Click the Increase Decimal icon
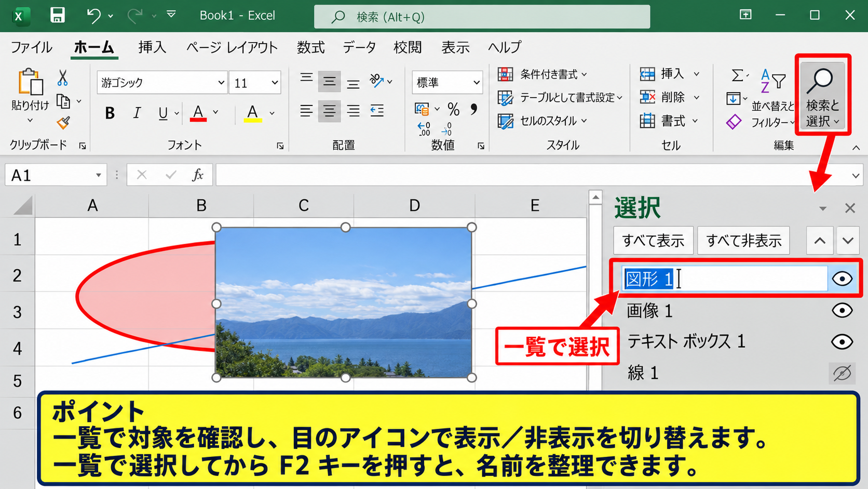This screenshot has height=489, width=868. click(x=424, y=129)
